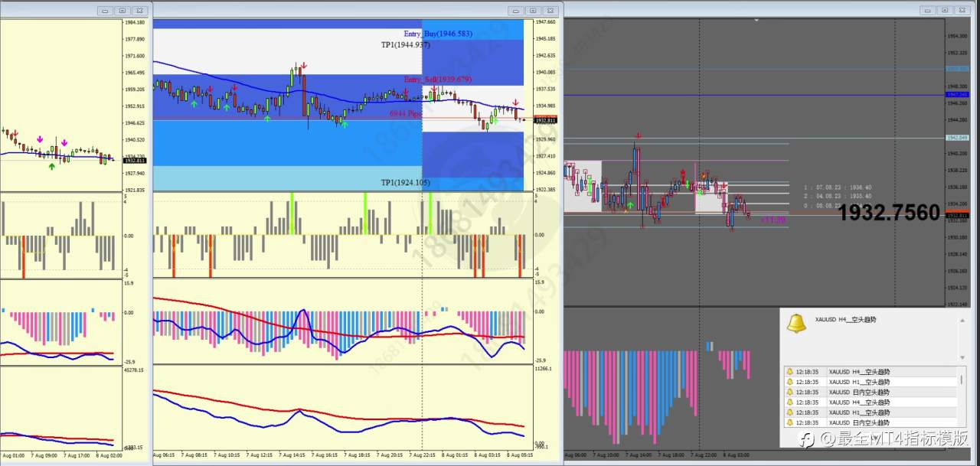Click the 1947.660 price label on the middle chart
Viewport: 980px width, 466px height.
pos(546,22)
